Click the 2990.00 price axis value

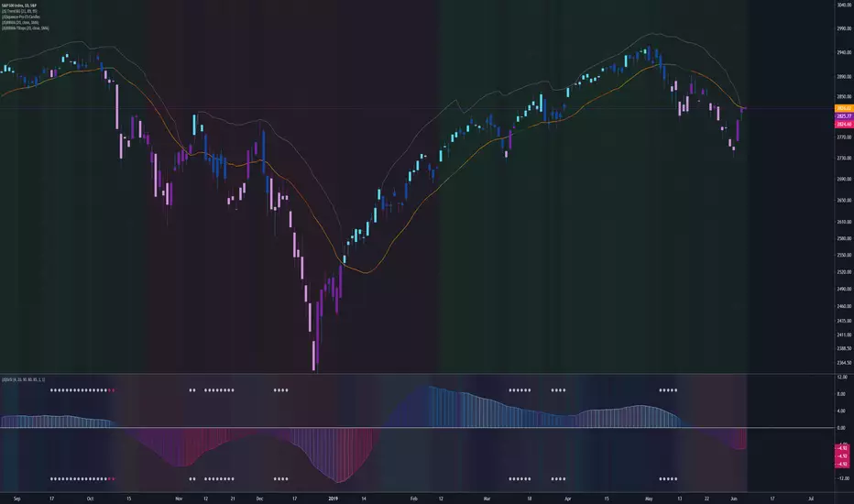coord(844,28)
